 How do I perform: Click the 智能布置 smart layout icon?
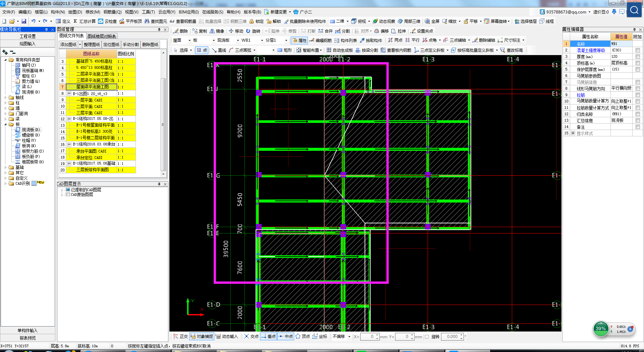[299, 50]
